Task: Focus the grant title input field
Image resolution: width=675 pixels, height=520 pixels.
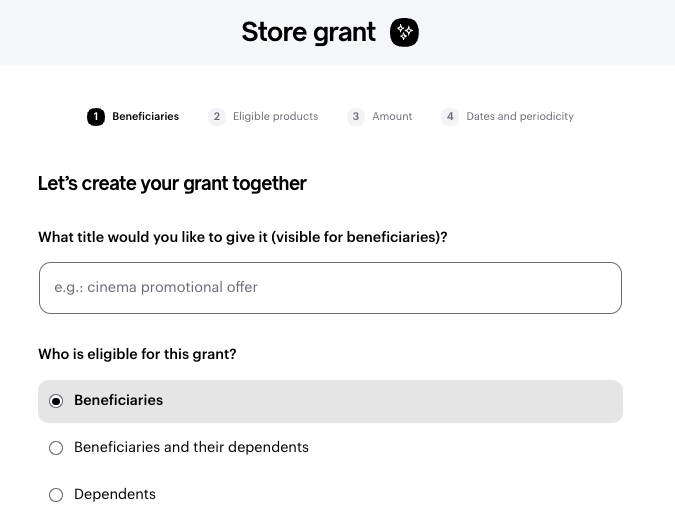Action: (x=330, y=288)
